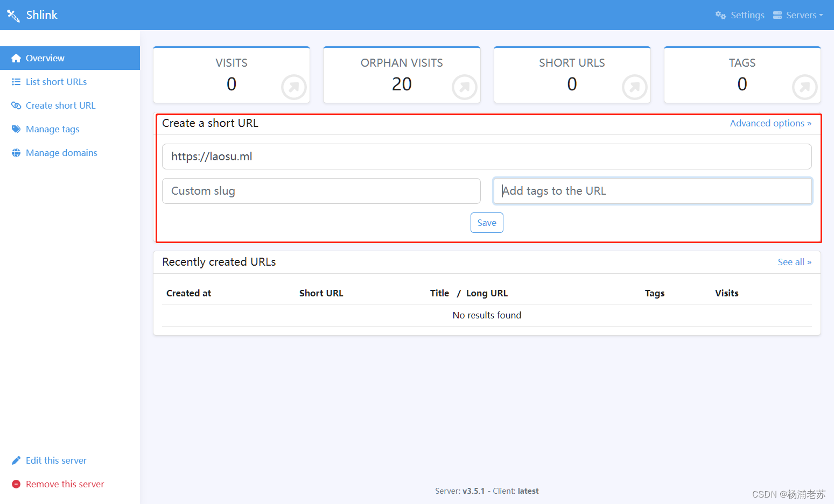This screenshot has height=504, width=834.
Task: Open Manage domains page
Action: tap(61, 153)
